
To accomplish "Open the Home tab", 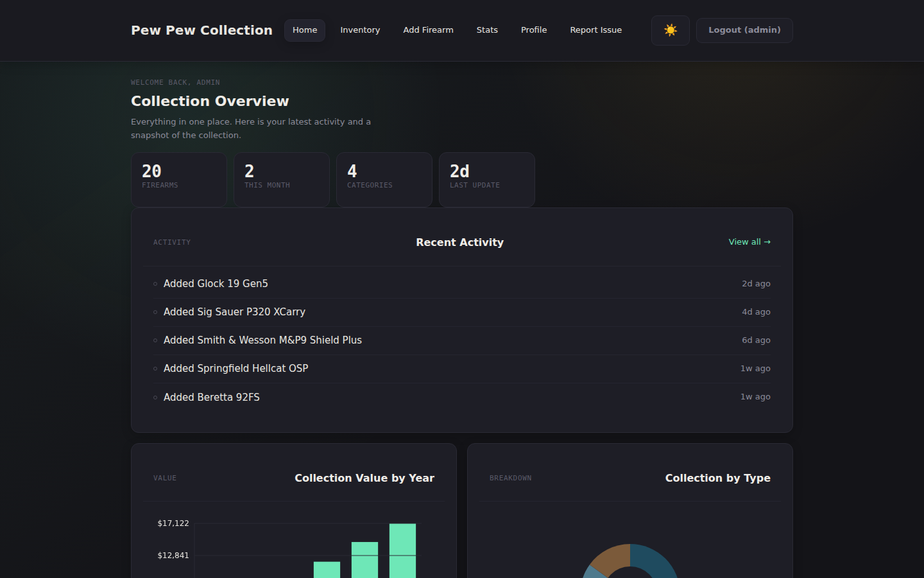I will [x=305, y=30].
